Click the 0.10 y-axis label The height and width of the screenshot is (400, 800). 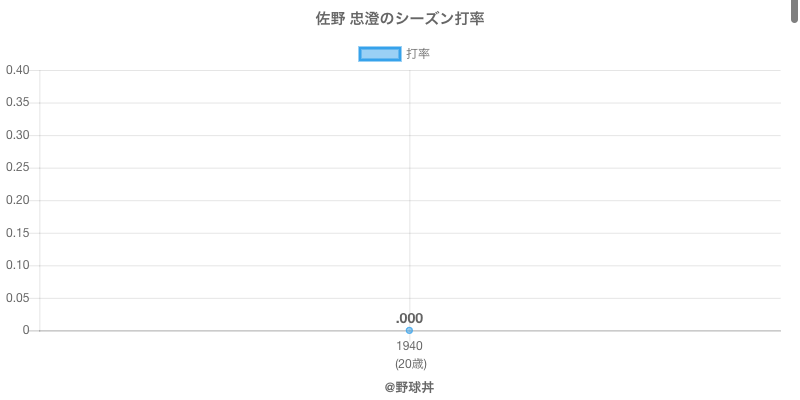coord(17,265)
